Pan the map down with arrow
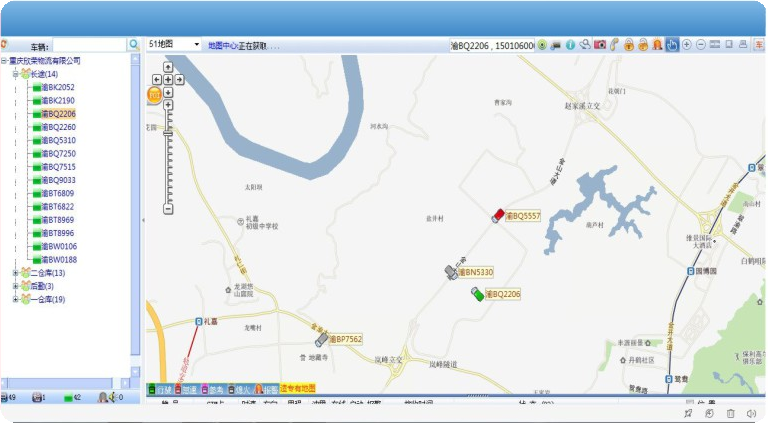This screenshot has height=423, width=768. coord(168,92)
